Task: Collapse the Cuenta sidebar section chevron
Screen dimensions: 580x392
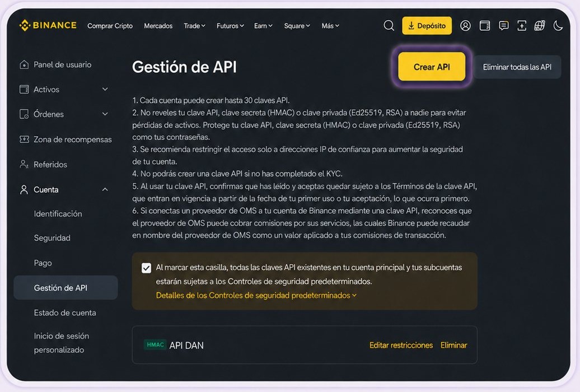Action: (105, 189)
